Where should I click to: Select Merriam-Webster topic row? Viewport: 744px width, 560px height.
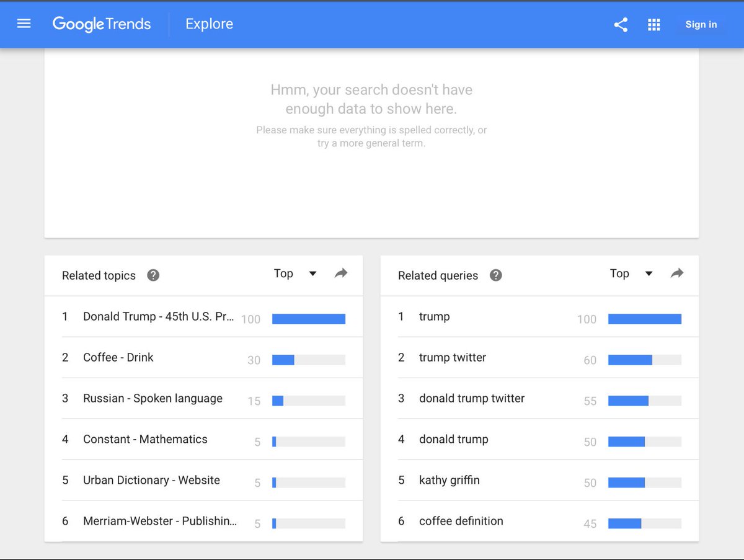tap(203, 522)
